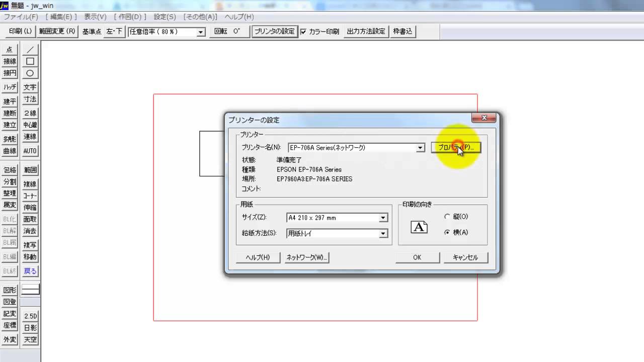Select the 図登 figure register tool
This screenshot has height=362, width=644.
pyautogui.click(x=10, y=302)
